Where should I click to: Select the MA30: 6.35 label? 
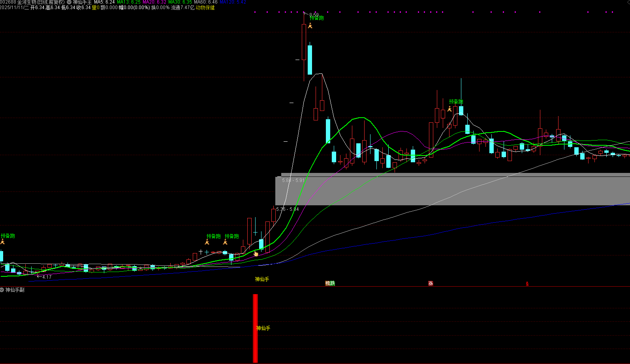pyautogui.click(x=180, y=2)
